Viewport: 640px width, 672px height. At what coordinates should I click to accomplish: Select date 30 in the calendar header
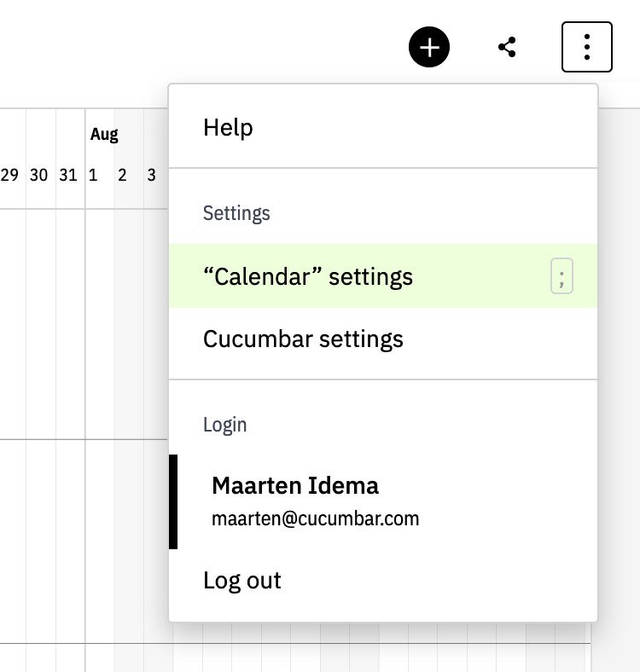tap(38, 175)
